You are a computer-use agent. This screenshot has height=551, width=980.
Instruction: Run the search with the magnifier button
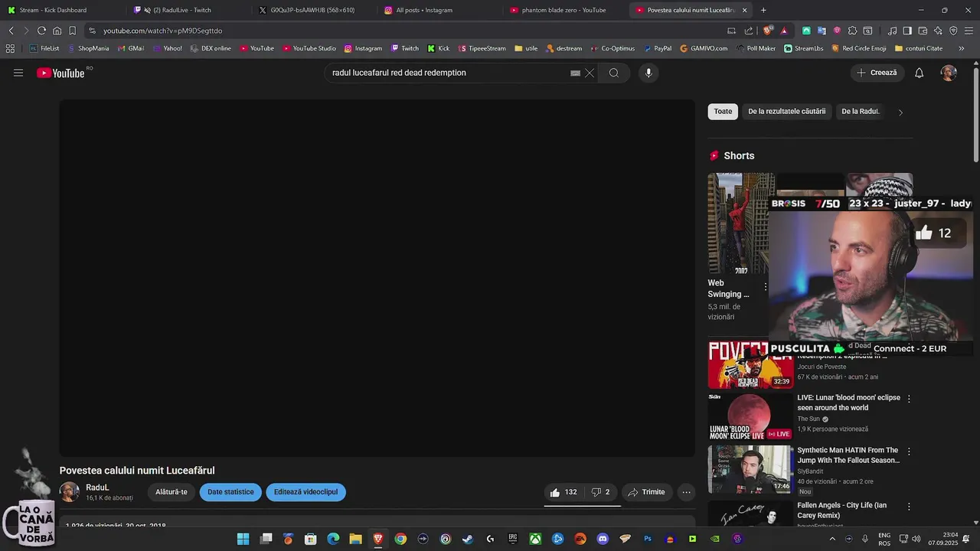pos(614,73)
